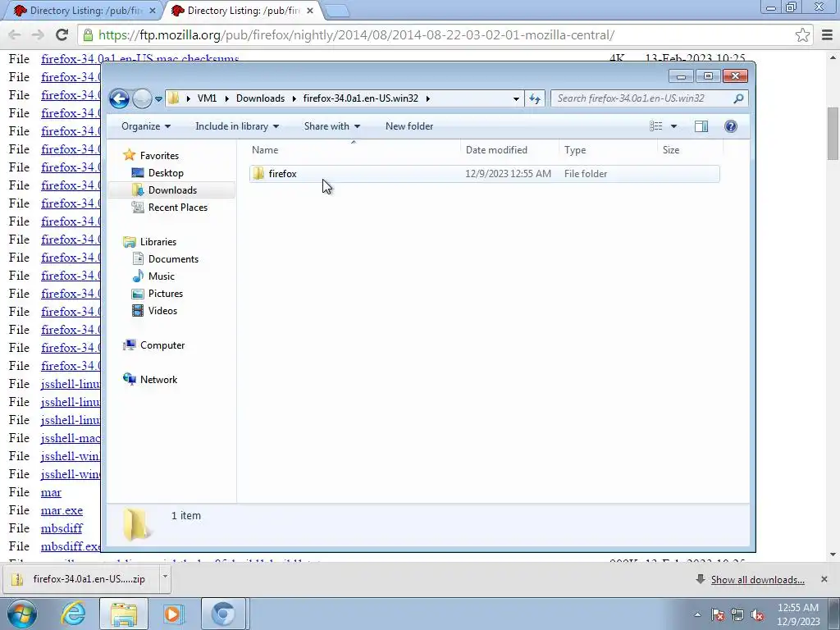Select Music library in navigation pane
This screenshot has height=630, width=840.
click(162, 276)
